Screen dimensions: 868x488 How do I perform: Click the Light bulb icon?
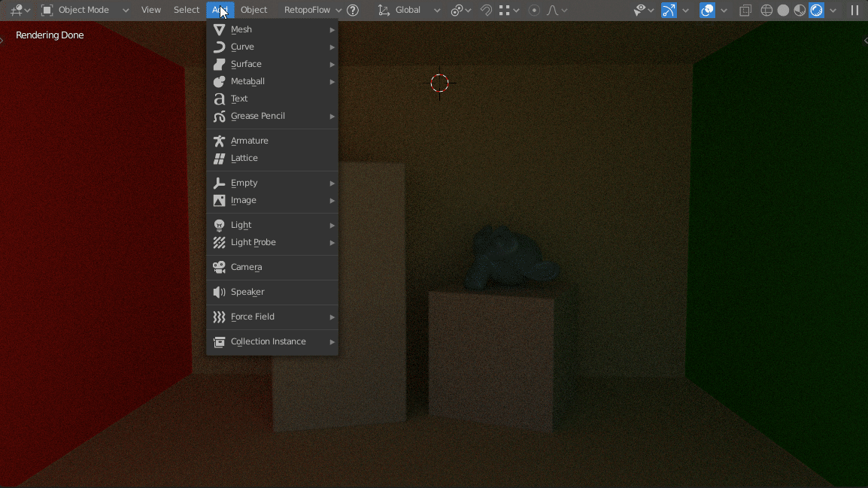pyautogui.click(x=219, y=225)
